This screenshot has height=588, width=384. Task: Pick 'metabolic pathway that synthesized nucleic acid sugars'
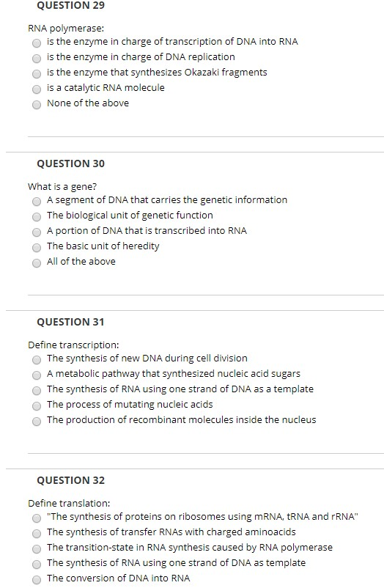click(x=37, y=375)
